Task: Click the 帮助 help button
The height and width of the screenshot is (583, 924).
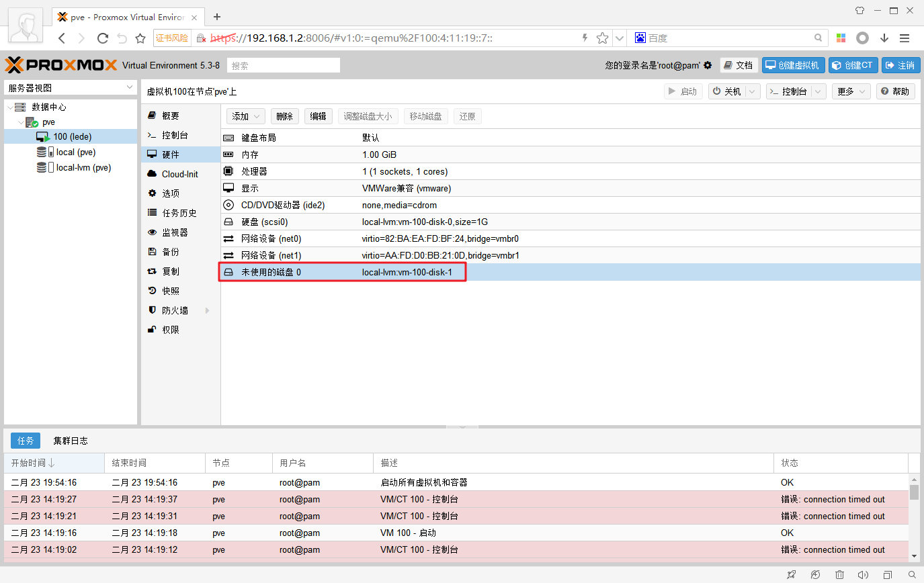Action: (895, 91)
